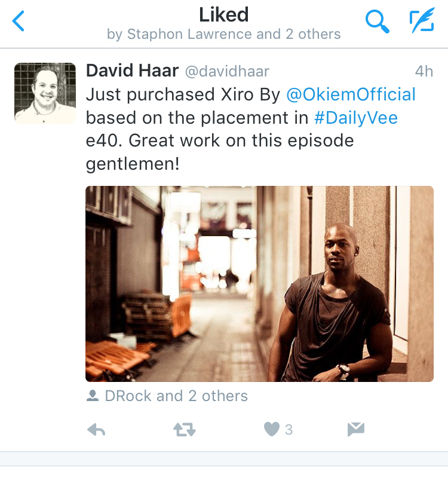The height and width of the screenshot is (477, 448).
Task: View the like count of 3
Action: click(289, 430)
